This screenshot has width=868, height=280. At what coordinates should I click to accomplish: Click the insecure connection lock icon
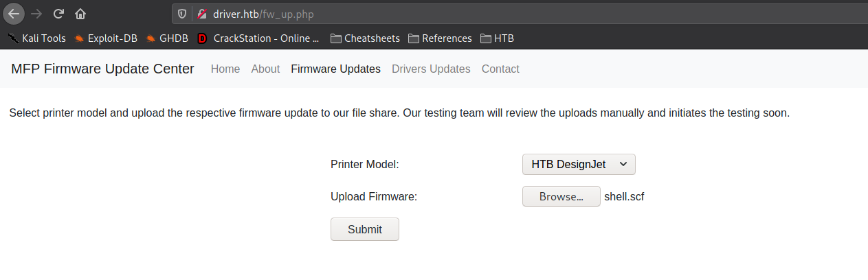[202, 14]
